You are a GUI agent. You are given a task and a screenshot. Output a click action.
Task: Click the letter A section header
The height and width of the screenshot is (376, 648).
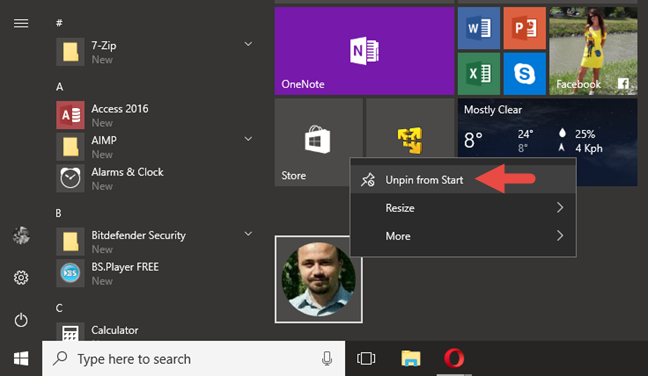[x=60, y=87]
